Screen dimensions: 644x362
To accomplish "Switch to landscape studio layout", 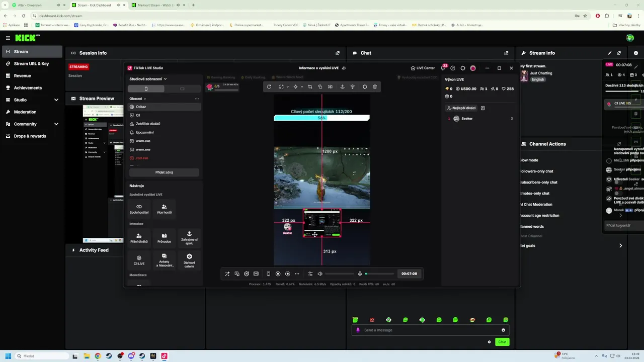I will 182,88.
